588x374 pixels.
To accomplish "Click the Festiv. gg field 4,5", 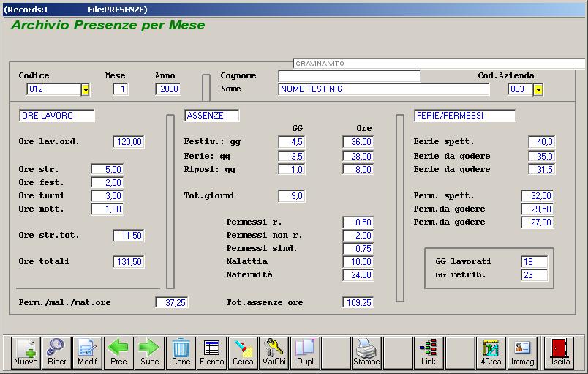I will pyautogui.click(x=292, y=142).
